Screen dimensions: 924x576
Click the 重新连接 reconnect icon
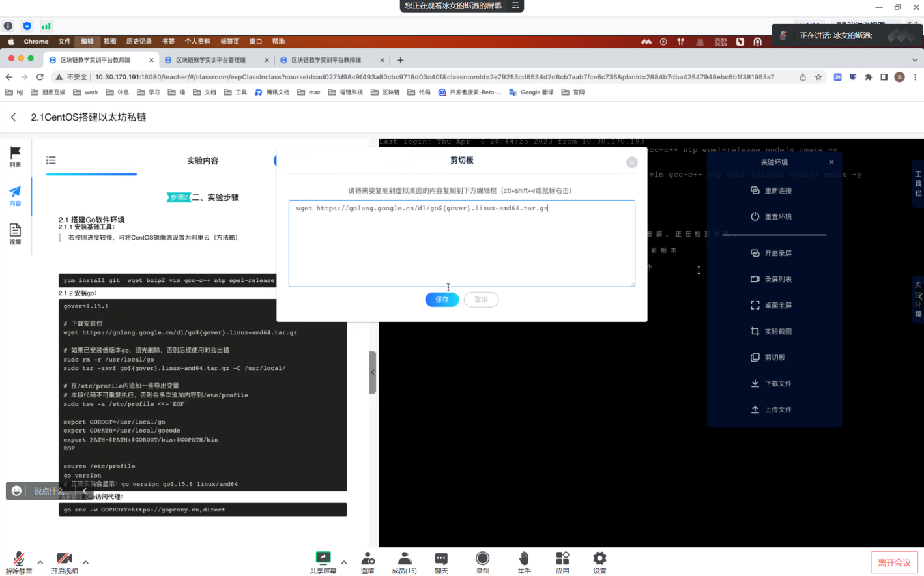click(x=755, y=190)
